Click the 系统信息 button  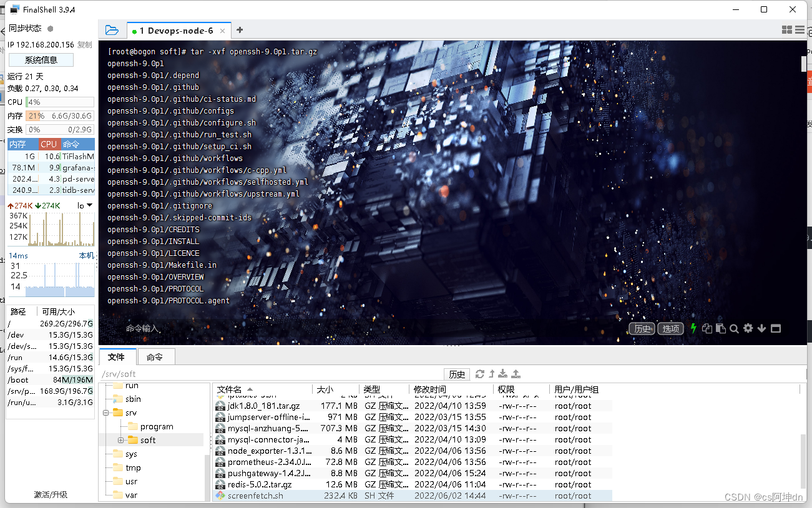pos(41,59)
